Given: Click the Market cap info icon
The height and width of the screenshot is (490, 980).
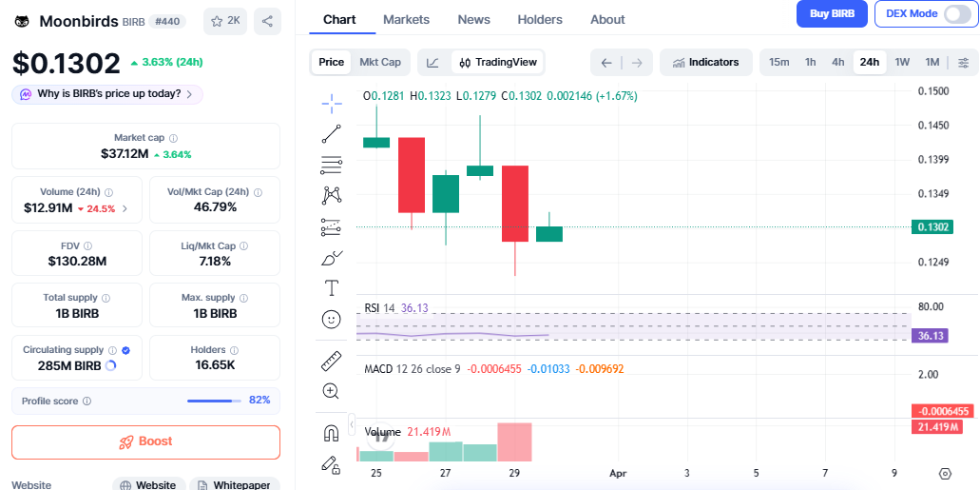Looking at the screenshot, I should click(x=174, y=138).
